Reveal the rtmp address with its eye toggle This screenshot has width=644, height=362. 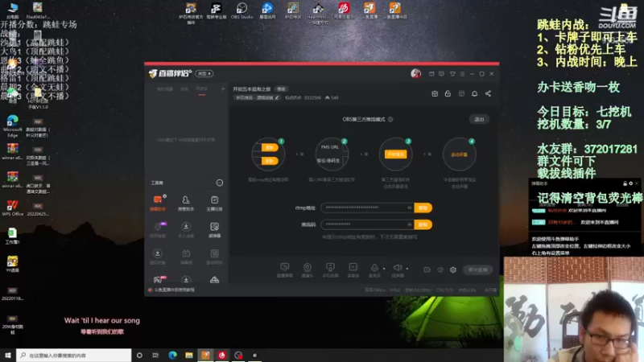coord(410,208)
